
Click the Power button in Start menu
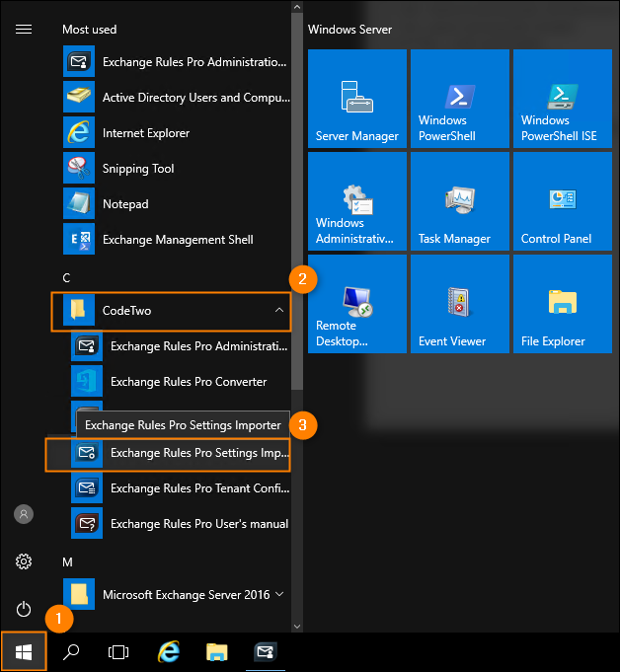tap(24, 609)
